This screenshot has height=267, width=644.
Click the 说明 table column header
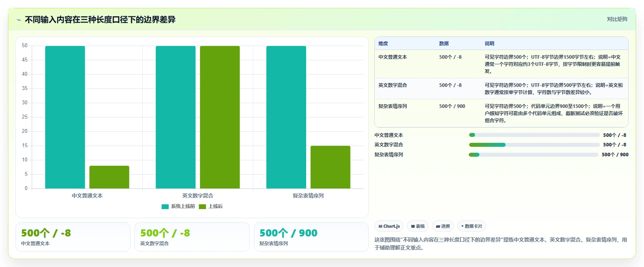[x=489, y=44]
